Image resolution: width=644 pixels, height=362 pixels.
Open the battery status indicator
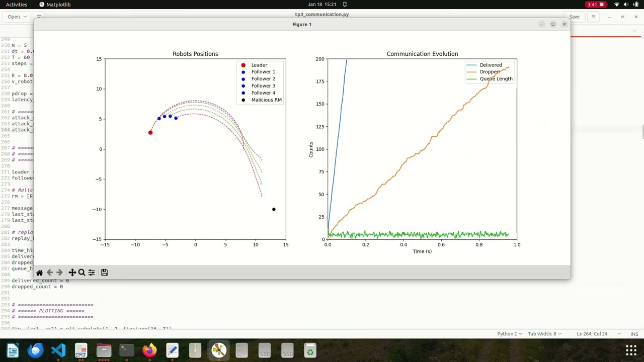pyautogui.click(x=636, y=5)
